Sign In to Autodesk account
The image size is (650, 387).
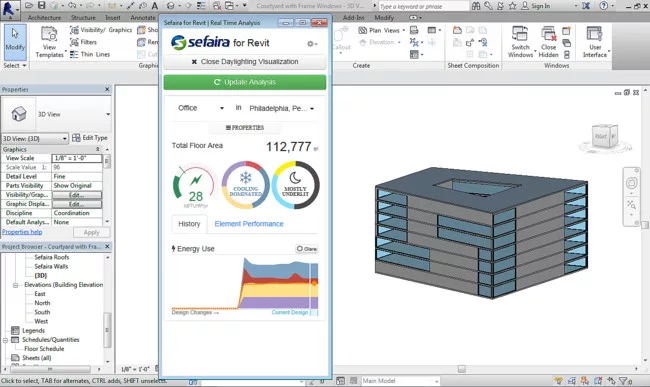point(536,6)
